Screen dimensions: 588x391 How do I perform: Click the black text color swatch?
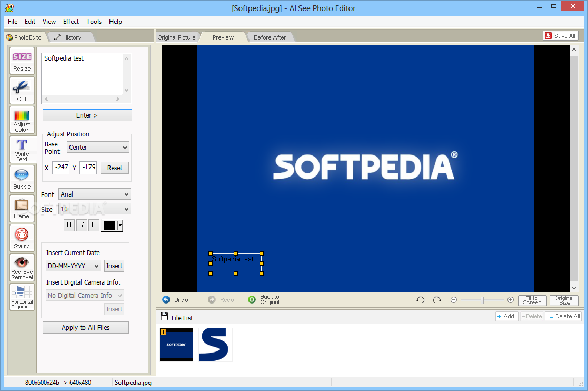(109, 225)
